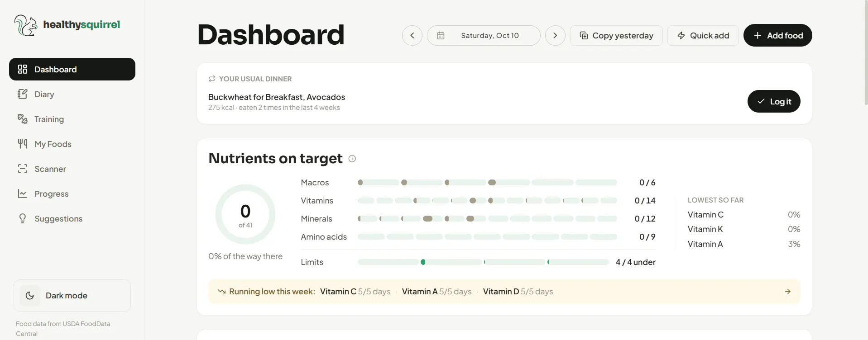This screenshot has height=340, width=868.
Task: Click the Vitamin C row under Lowest so far
Action: click(x=744, y=215)
